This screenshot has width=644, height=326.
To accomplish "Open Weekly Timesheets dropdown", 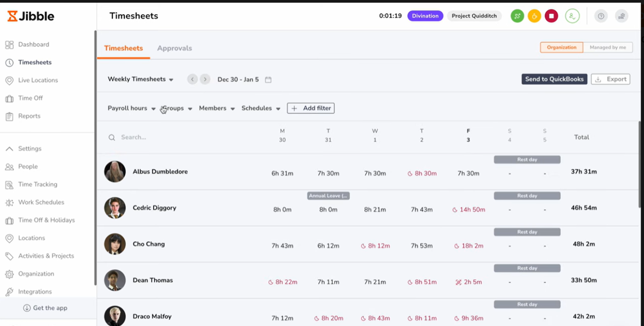I will coord(140,79).
